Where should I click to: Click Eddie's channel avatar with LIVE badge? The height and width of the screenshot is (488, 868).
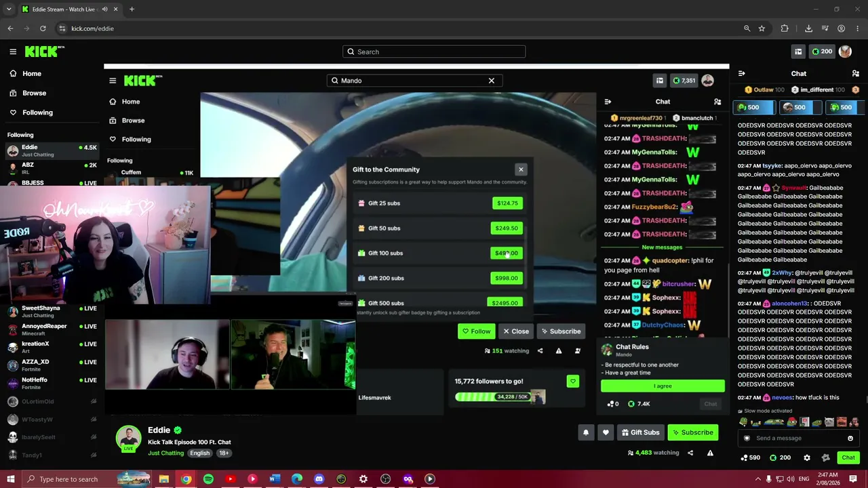pos(128,439)
